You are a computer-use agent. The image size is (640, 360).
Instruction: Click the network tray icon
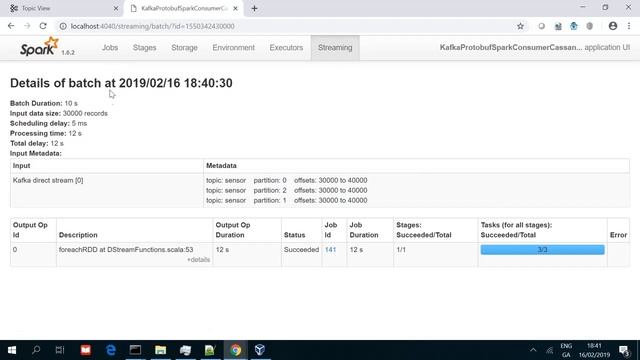tap(550, 350)
